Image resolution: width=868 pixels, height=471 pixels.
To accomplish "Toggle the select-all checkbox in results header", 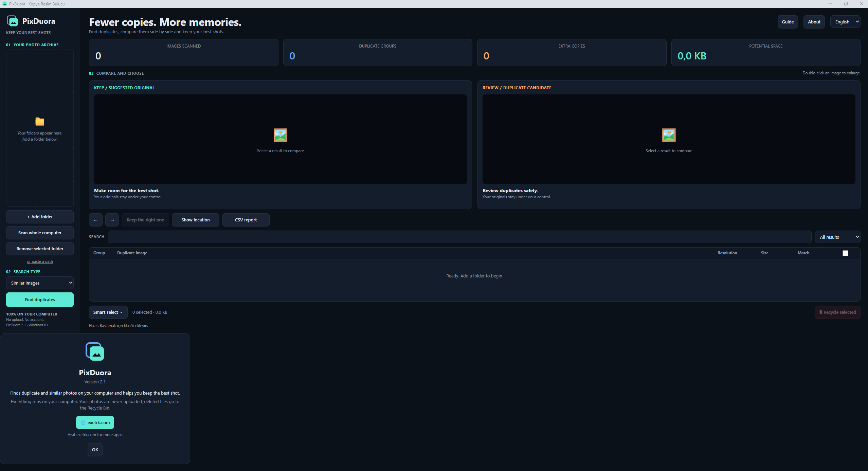I will 846,253.
